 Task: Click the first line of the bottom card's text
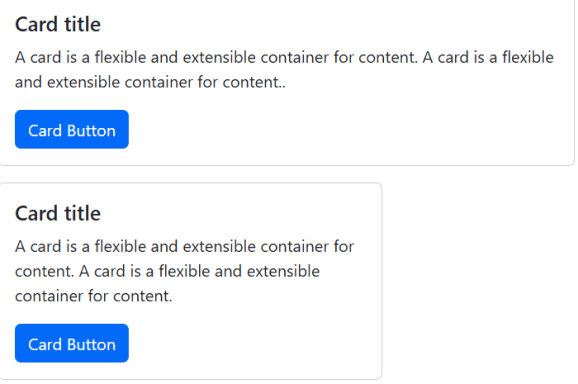184,247
